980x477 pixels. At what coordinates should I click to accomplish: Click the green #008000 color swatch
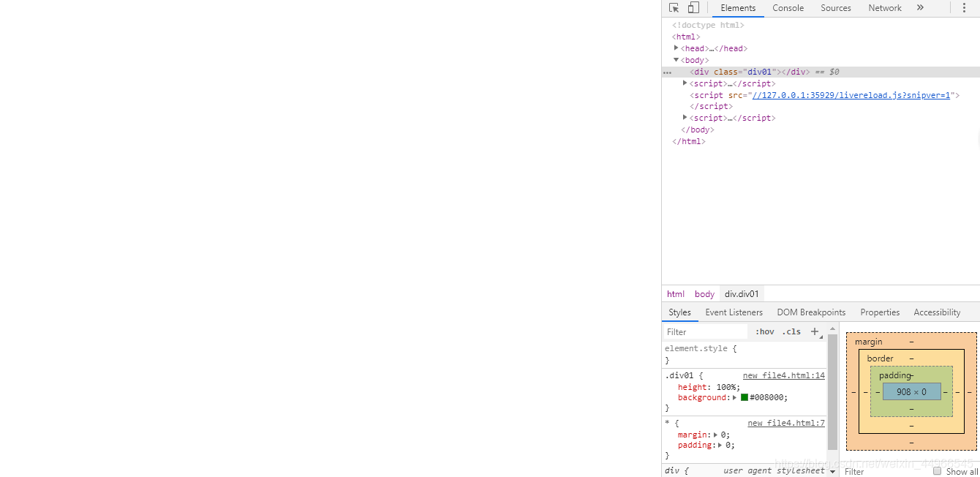tap(745, 398)
